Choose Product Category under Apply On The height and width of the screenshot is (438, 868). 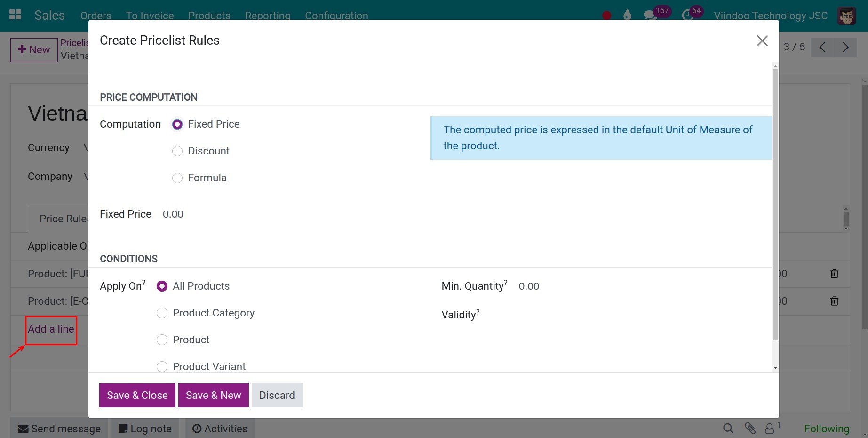tap(162, 313)
